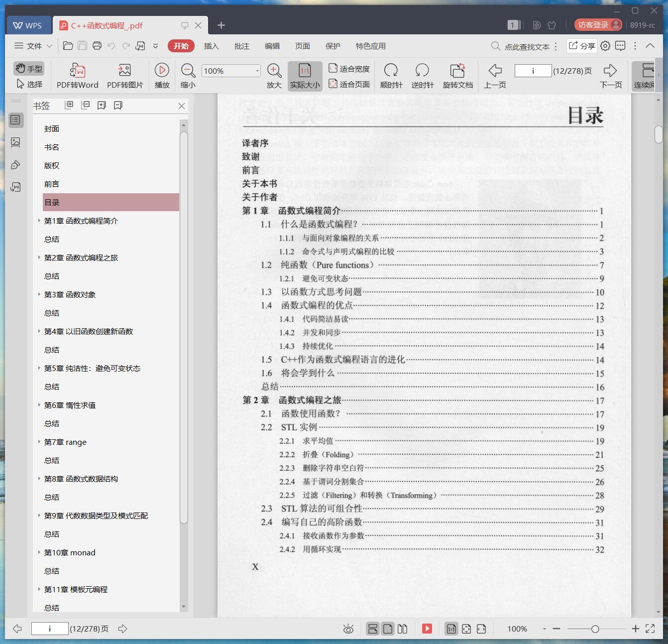This screenshot has width=668, height=644.
Task: Undo the last action
Action: (111, 46)
